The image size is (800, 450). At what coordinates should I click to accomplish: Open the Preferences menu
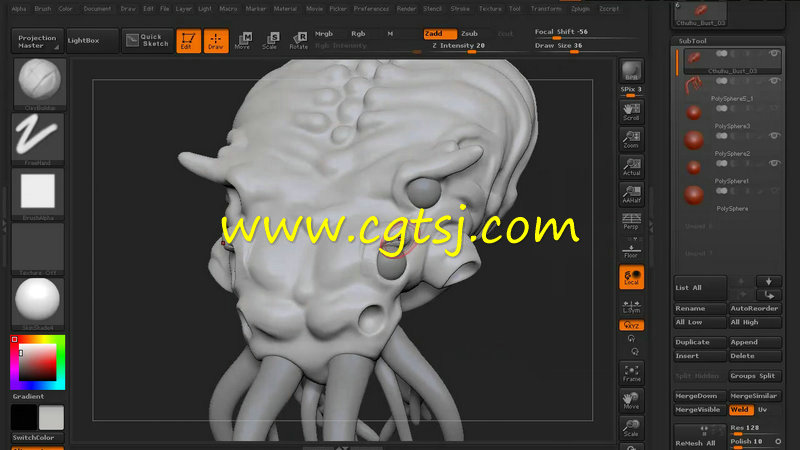point(371,9)
